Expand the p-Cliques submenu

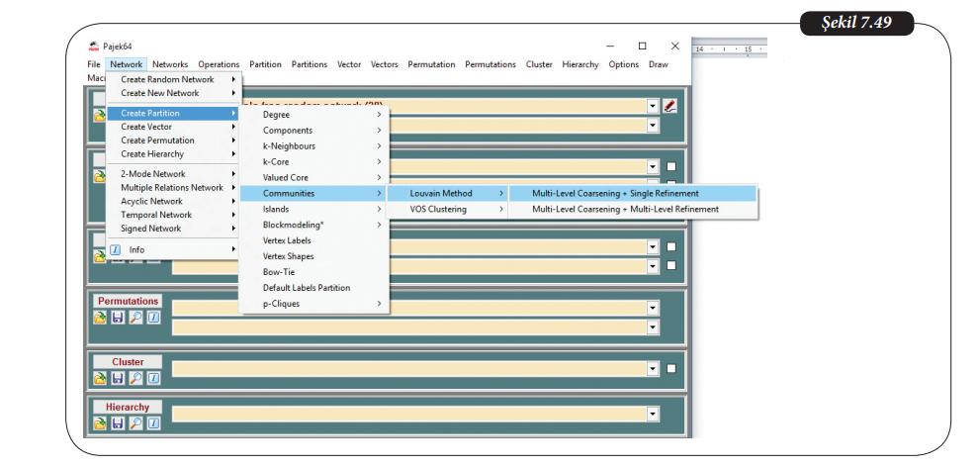coord(281,304)
